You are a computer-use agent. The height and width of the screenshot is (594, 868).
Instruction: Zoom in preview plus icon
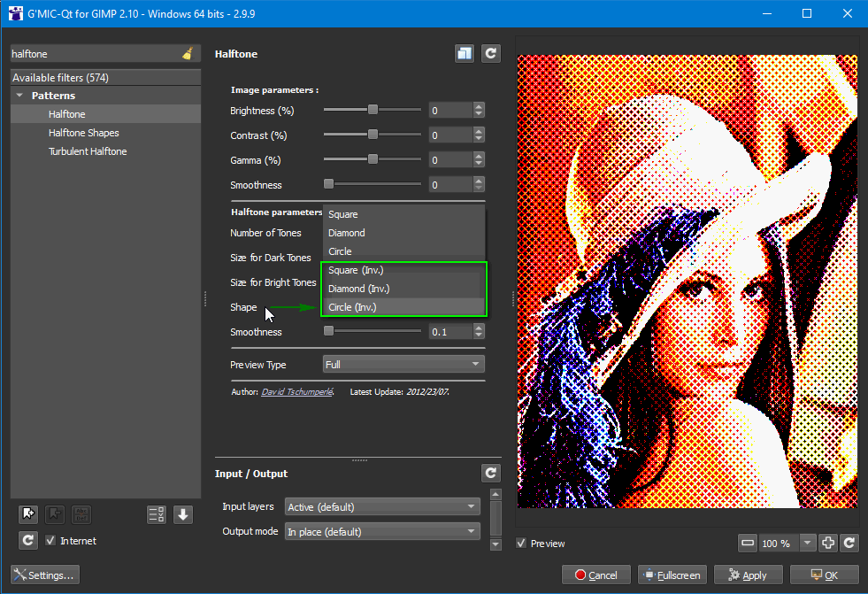828,543
